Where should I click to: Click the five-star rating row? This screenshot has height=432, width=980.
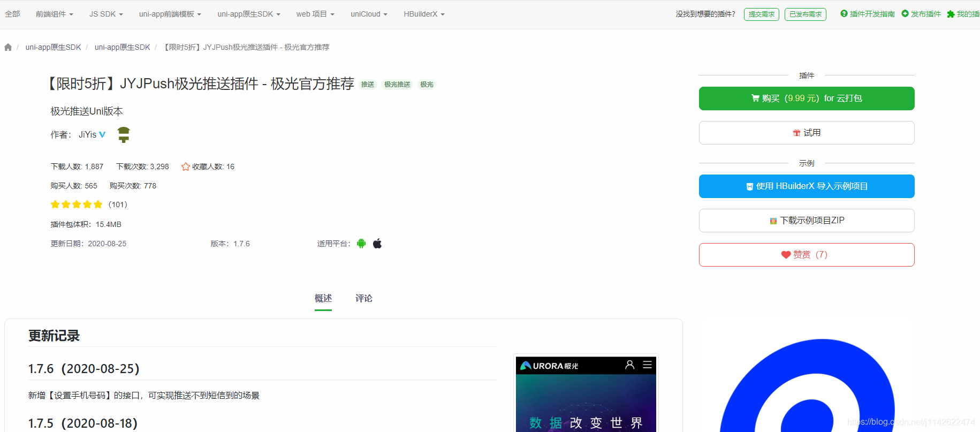coord(77,204)
